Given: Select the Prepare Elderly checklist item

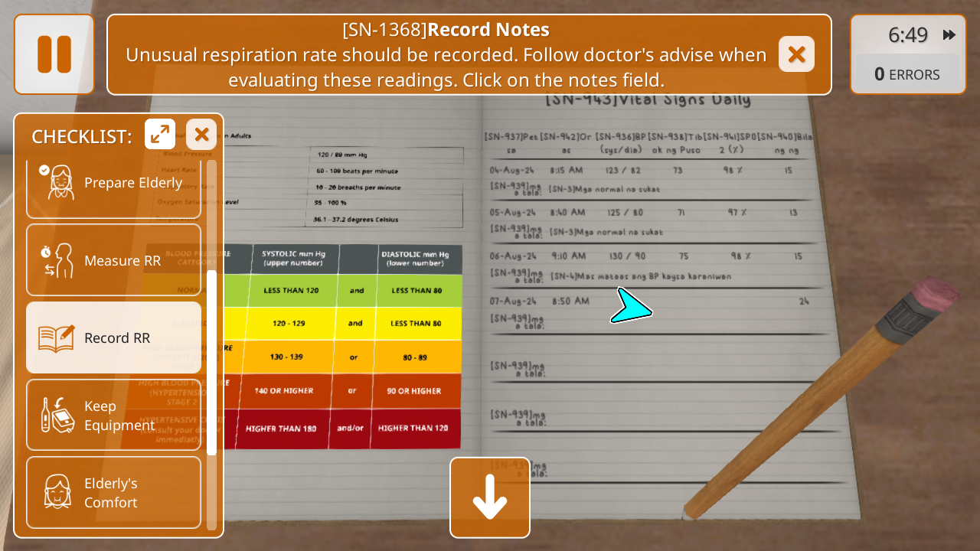Looking at the screenshot, I should tap(113, 184).
